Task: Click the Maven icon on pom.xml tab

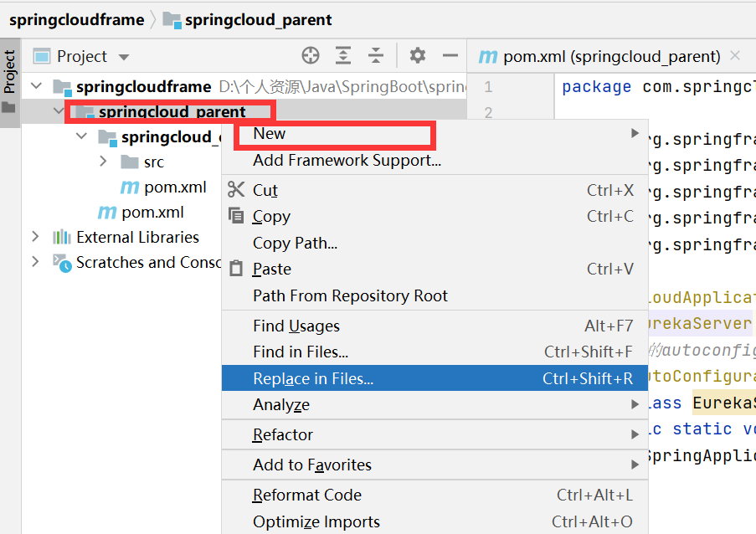Action: pyautogui.click(x=488, y=56)
